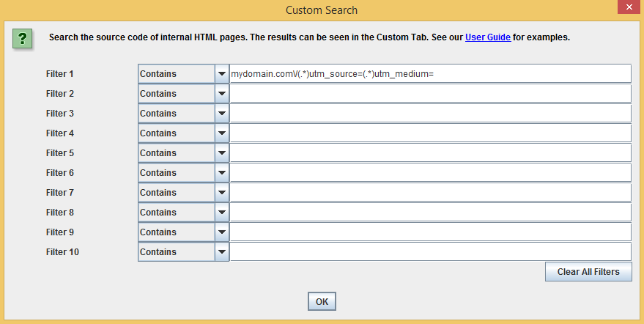The height and width of the screenshot is (324, 644).
Task: Open the Filter 6 Contains dropdown
Action: 183,172
